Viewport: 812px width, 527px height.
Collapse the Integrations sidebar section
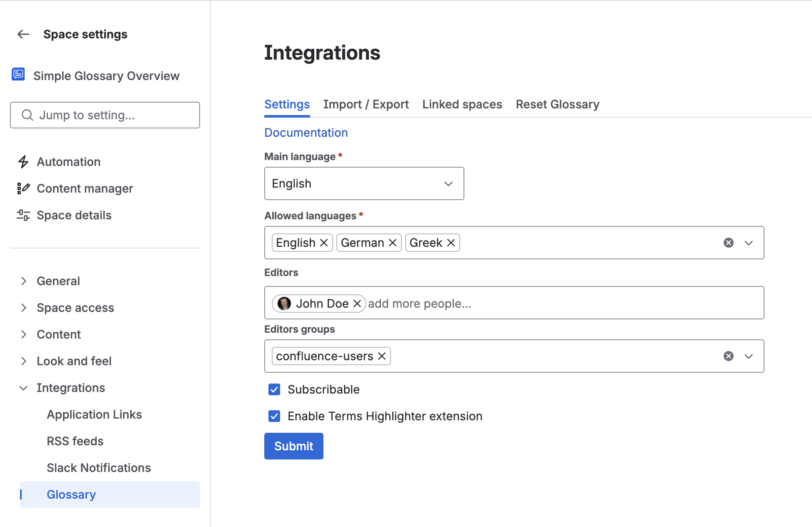[x=24, y=388]
